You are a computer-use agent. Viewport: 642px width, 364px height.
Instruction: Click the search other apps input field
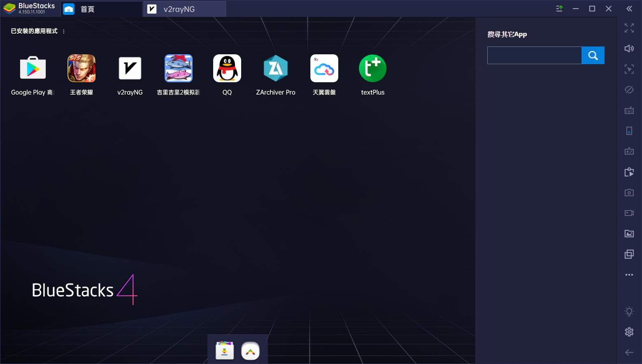[534, 56]
